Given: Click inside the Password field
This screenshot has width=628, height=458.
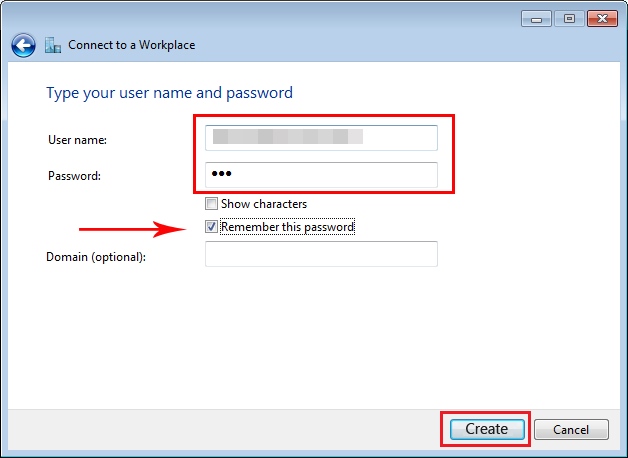Looking at the screenshot, I should coord(321,175).
